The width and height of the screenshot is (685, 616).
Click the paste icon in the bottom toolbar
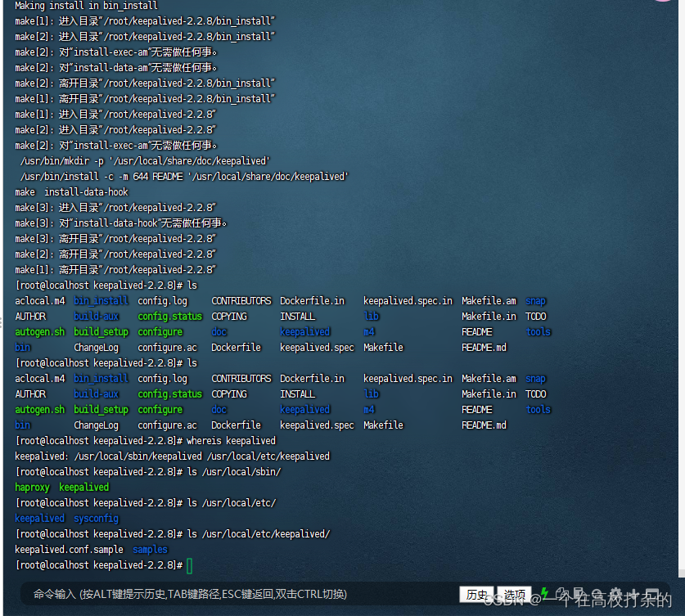coord(579,593)
